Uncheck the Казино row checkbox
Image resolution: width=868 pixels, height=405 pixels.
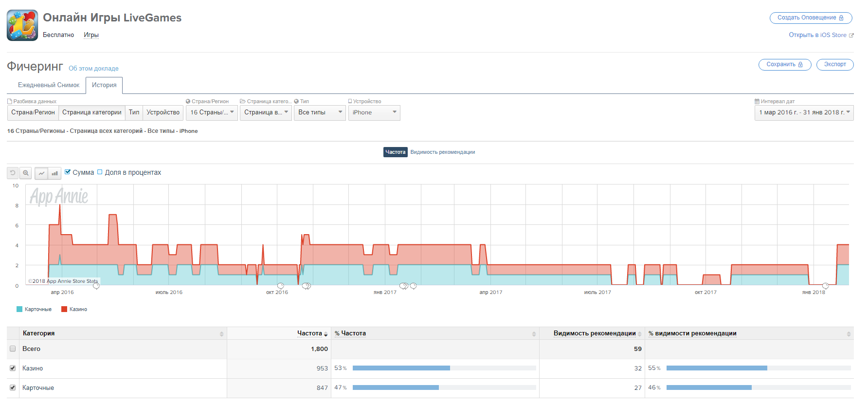(13, 368)
